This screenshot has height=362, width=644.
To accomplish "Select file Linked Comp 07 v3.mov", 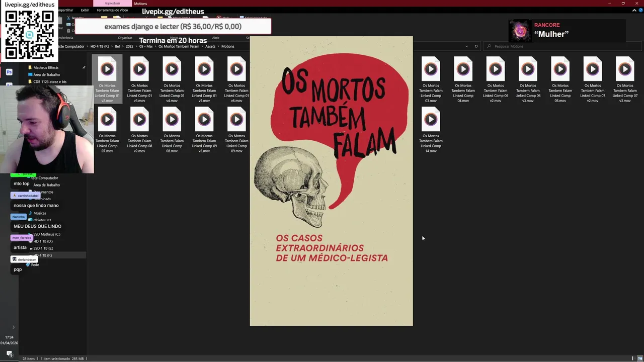I will [625, 78].
